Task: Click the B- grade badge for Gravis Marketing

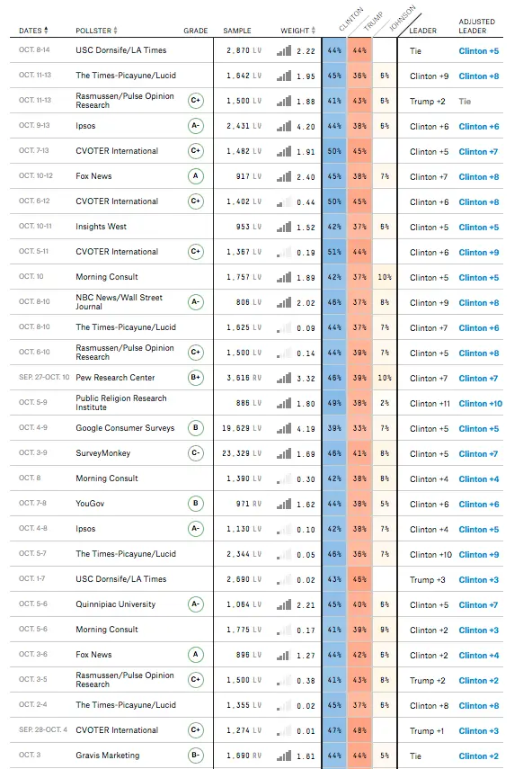Action: 196,756
